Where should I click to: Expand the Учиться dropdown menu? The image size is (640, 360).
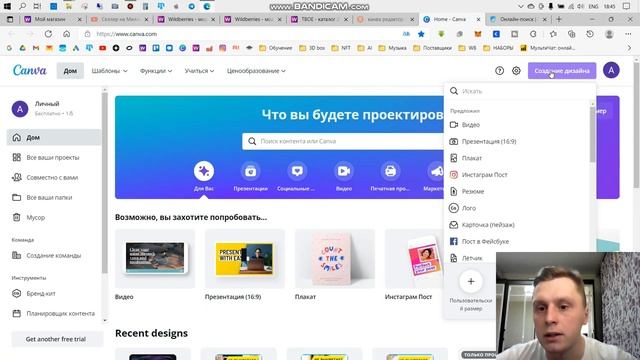coord(199,71)
